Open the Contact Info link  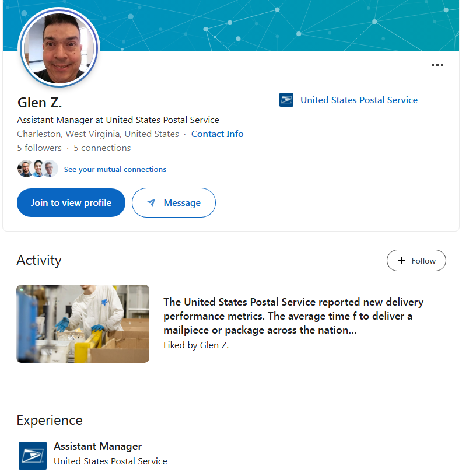218,134
